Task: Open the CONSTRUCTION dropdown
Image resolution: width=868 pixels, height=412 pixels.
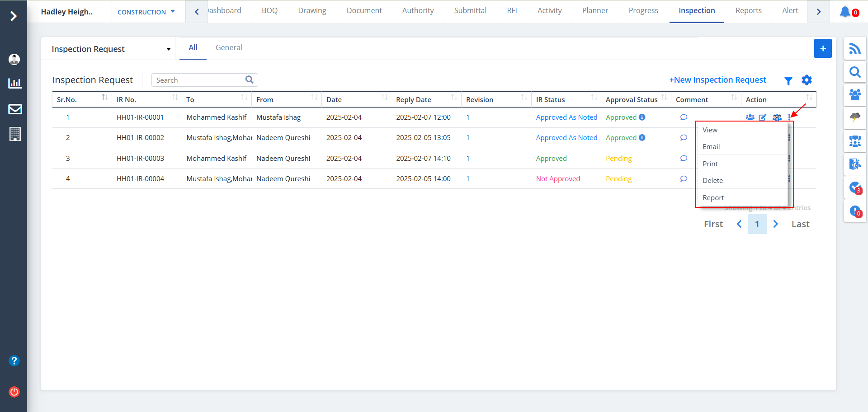Action: pyautogui.click(x=146, y=12)
